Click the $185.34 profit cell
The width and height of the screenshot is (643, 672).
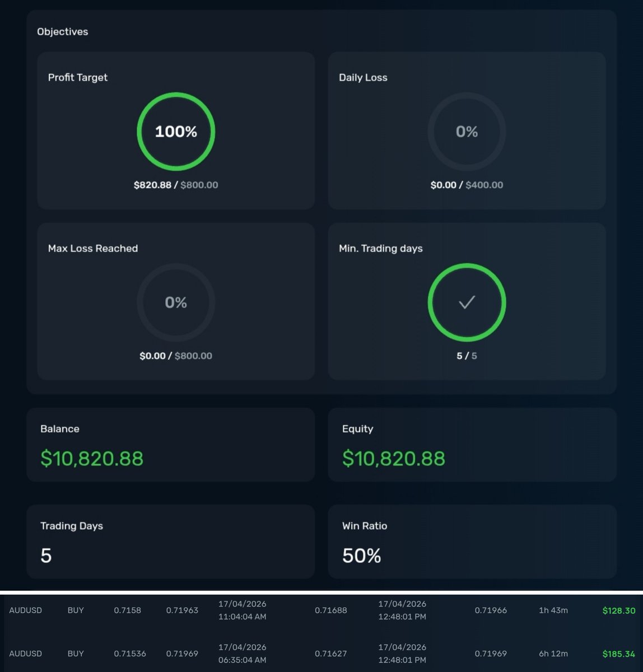click(619, 654)
